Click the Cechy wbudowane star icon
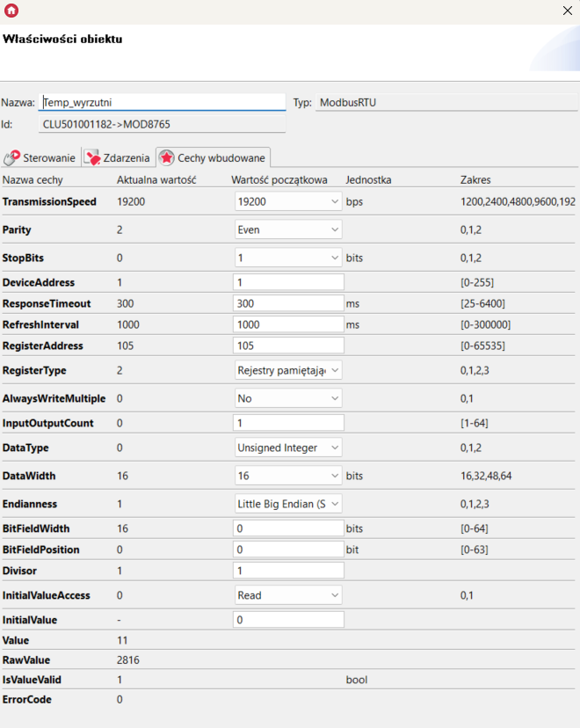 coord(166,158)
